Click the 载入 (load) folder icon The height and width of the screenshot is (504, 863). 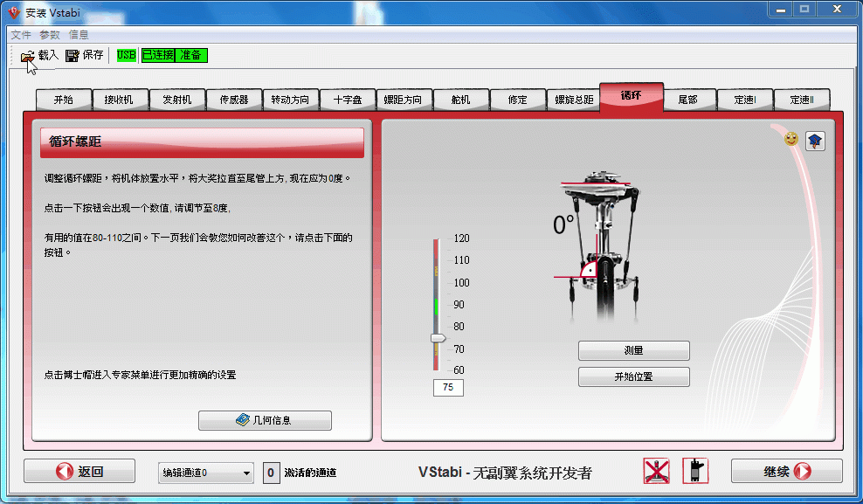pos(28,56)
